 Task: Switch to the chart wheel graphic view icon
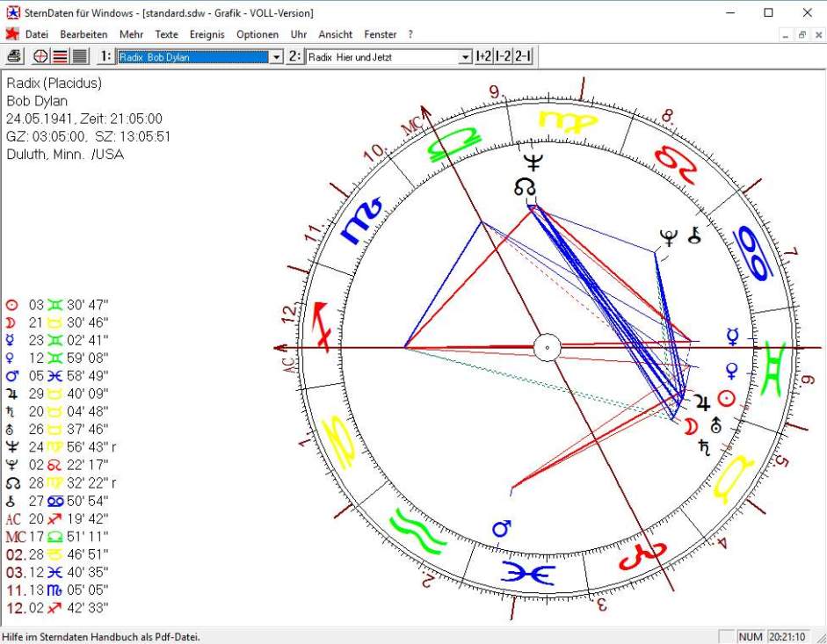click(40, 56)
